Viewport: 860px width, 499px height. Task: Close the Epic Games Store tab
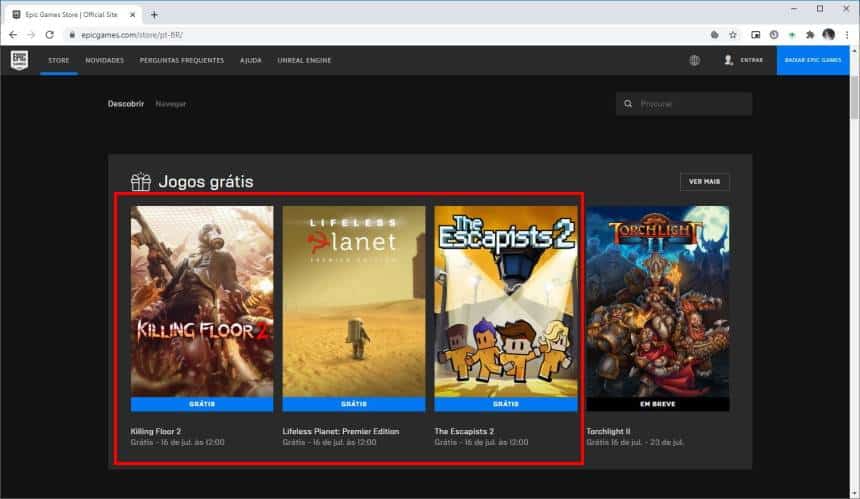point(132,15)
